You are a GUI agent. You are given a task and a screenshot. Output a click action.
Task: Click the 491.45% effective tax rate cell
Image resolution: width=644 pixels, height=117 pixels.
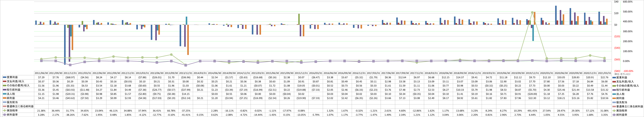[x=532, y=111]
